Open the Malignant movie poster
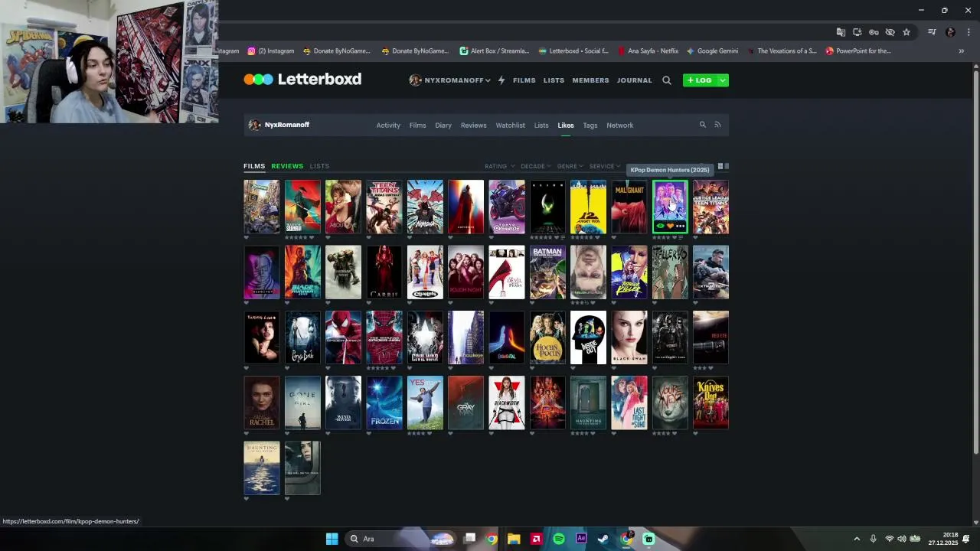Viewport: 980px width, 551px height. coord(629,207)
